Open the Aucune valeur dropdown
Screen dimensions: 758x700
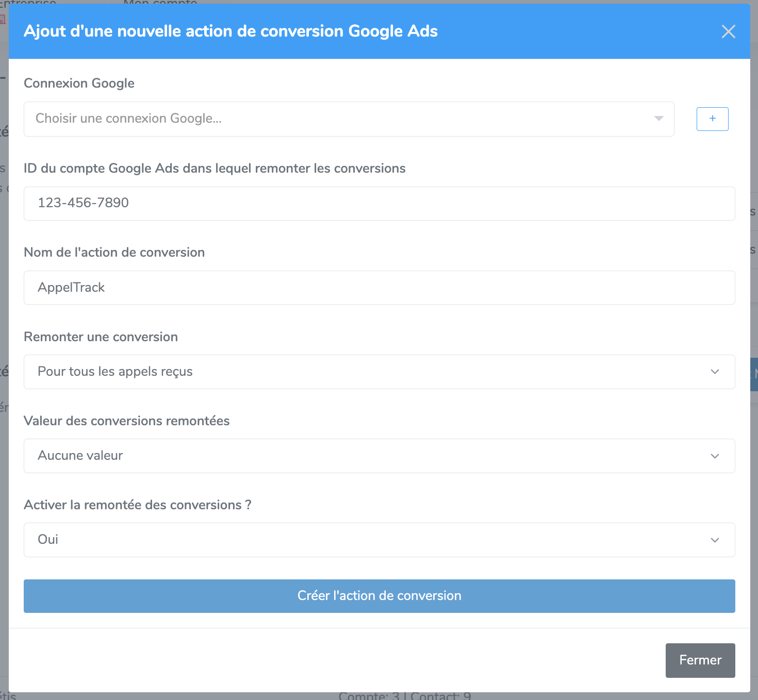click(380, 456)
